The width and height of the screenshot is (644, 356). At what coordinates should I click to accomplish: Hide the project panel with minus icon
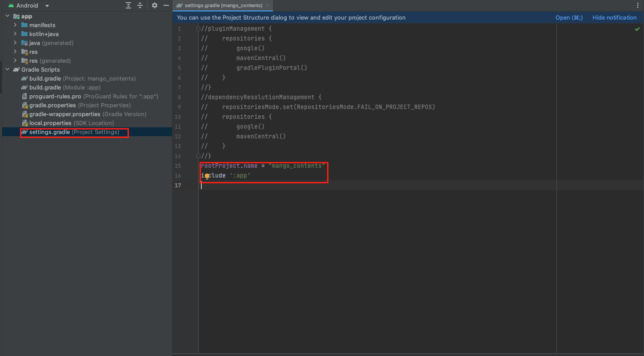pyautogui.click(x=166, y=5)
